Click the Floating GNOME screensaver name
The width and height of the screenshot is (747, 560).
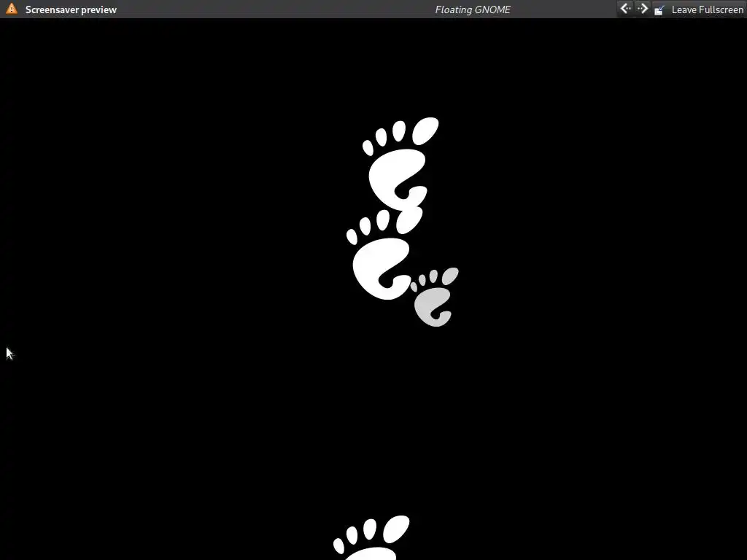tap(473, 9)
